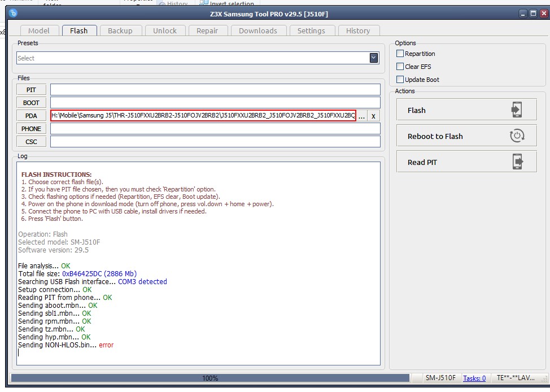This screenshot has width=550, height=392.
Task: Click the 100% progress bar
Action: point(210,378)
